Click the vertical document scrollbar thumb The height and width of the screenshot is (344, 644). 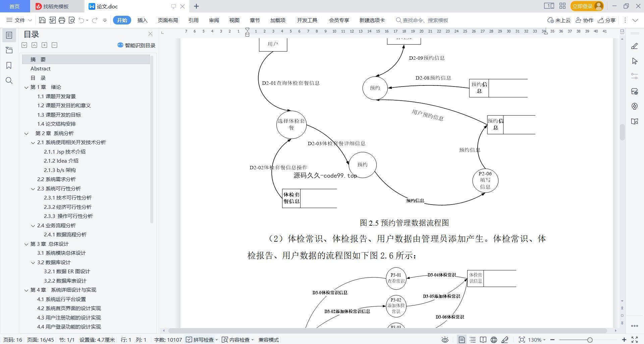[622, 132]
